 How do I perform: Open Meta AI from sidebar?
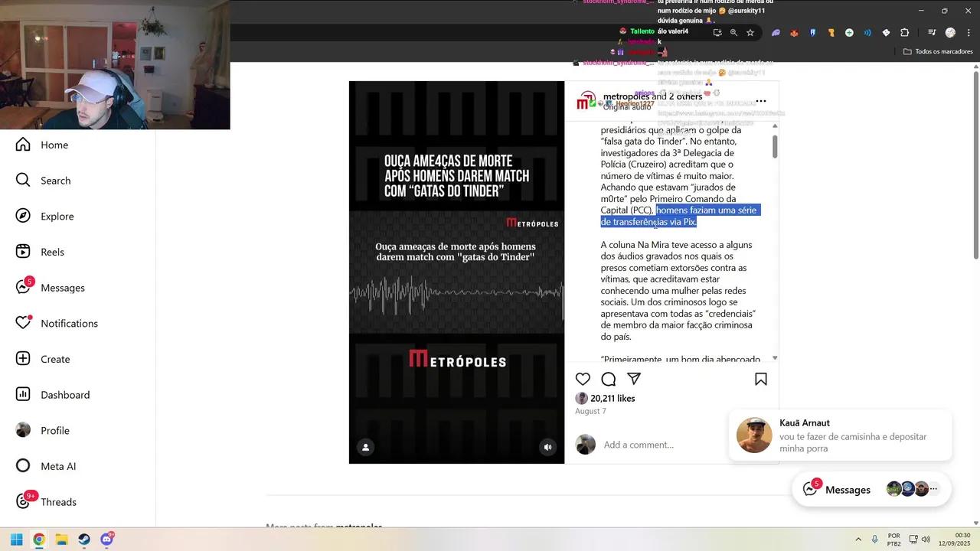point(47,466)
